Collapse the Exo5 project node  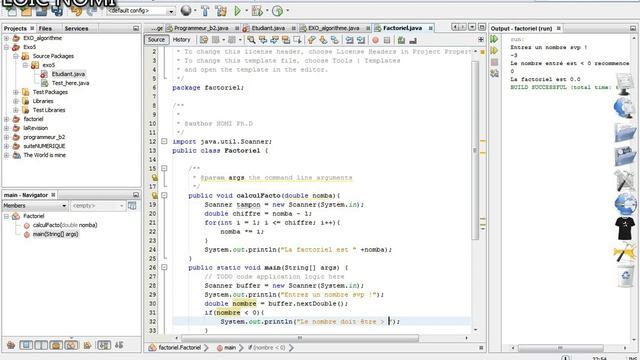click(x=7, y=47)
